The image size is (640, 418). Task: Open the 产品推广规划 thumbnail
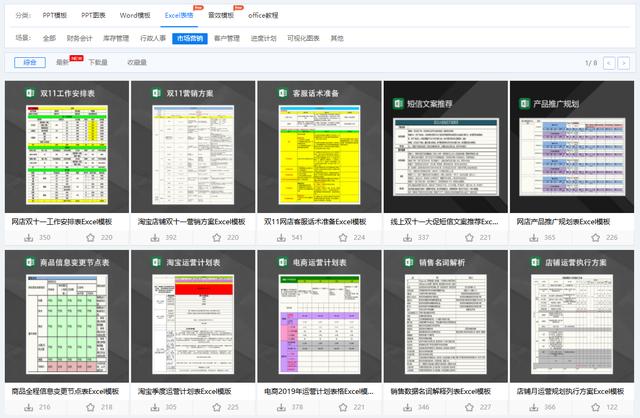coord(572,147)
